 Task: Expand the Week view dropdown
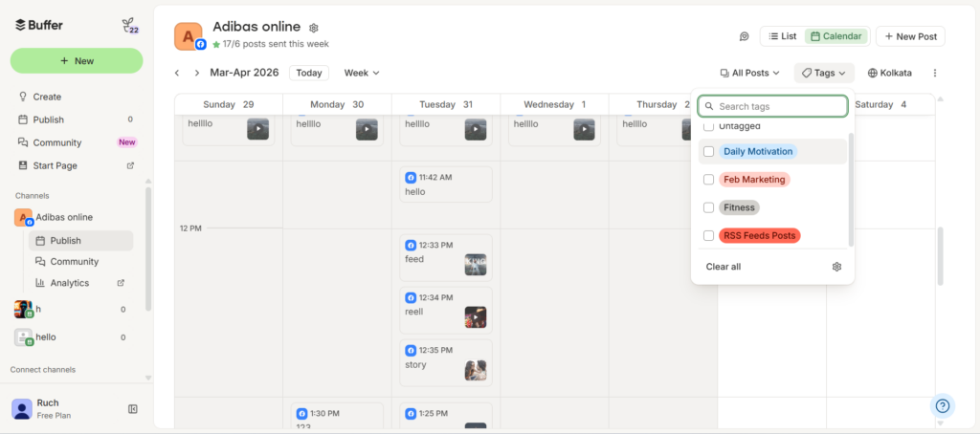(x=362, y=73)
